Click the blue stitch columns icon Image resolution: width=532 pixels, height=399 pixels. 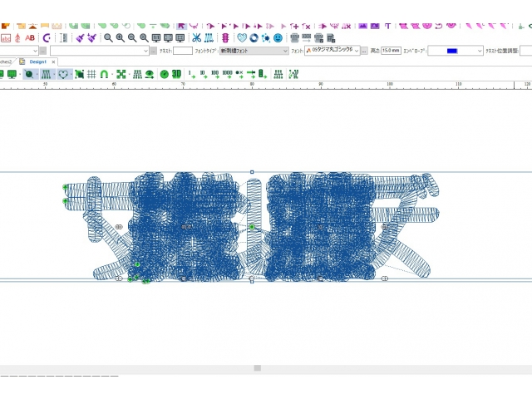209,38
